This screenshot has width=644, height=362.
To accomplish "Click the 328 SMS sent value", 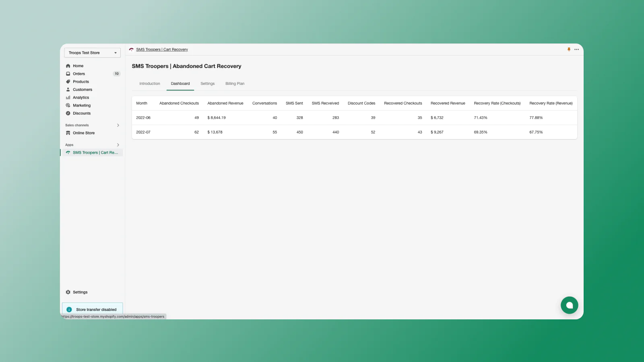I will (299, 118).
